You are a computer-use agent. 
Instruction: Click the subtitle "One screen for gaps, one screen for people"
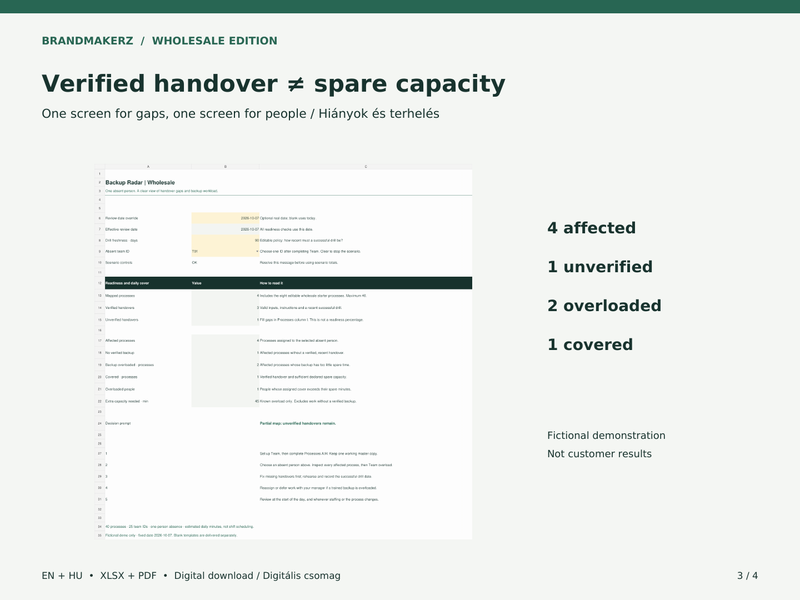(174, 113)
